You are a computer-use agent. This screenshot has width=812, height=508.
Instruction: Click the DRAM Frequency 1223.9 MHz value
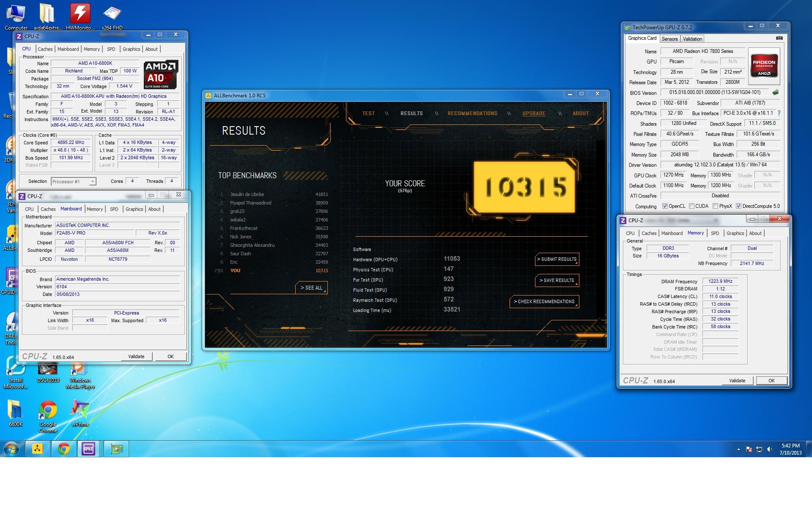720,281
